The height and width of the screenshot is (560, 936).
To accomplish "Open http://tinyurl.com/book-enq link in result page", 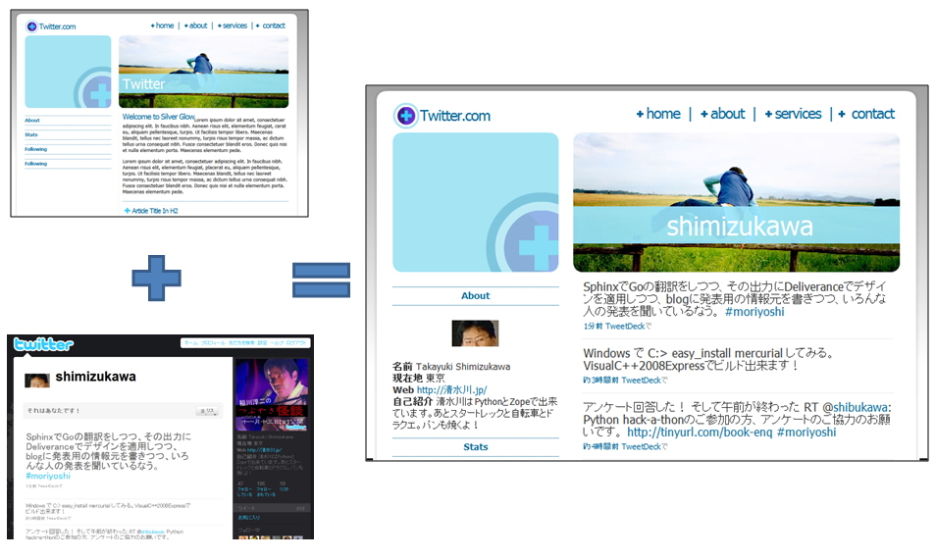I will [x=700, y=433].
